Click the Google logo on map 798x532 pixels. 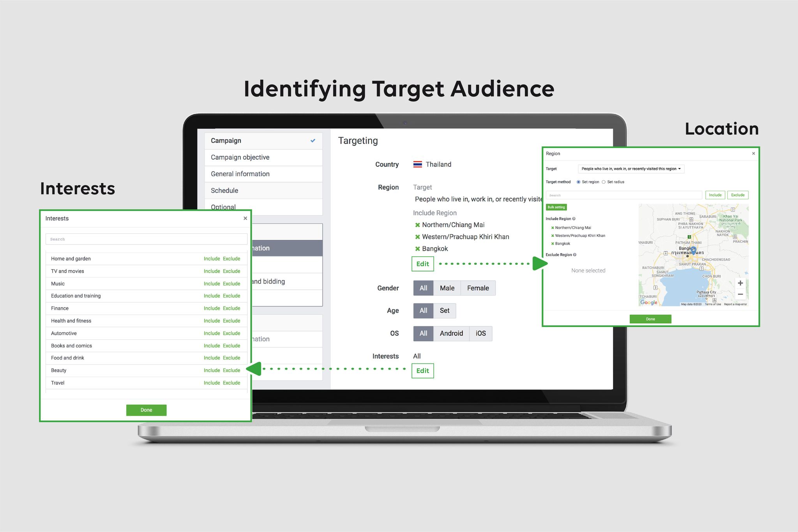(x=649, y=303)
